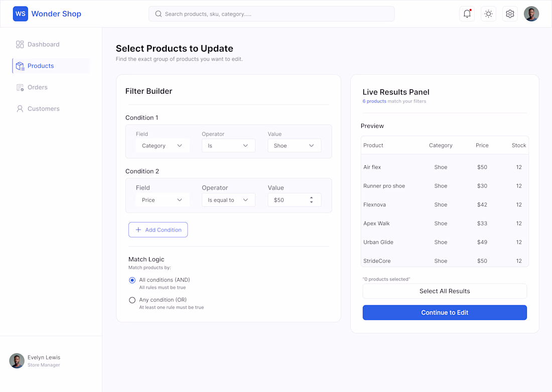Toggle the light/dark theme sun icon
The width and height of the screenshot is (552, 392).
(488, 14)
